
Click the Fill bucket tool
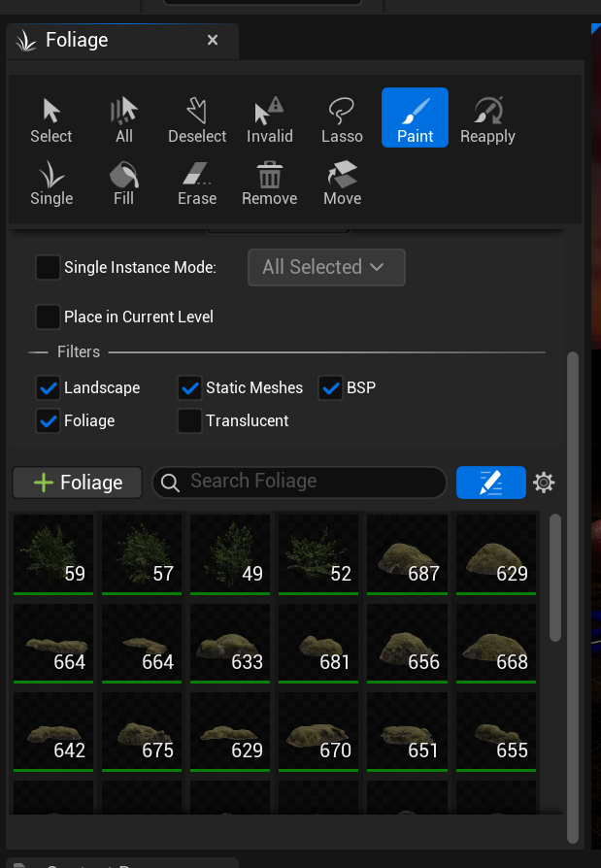pos(123,182)
